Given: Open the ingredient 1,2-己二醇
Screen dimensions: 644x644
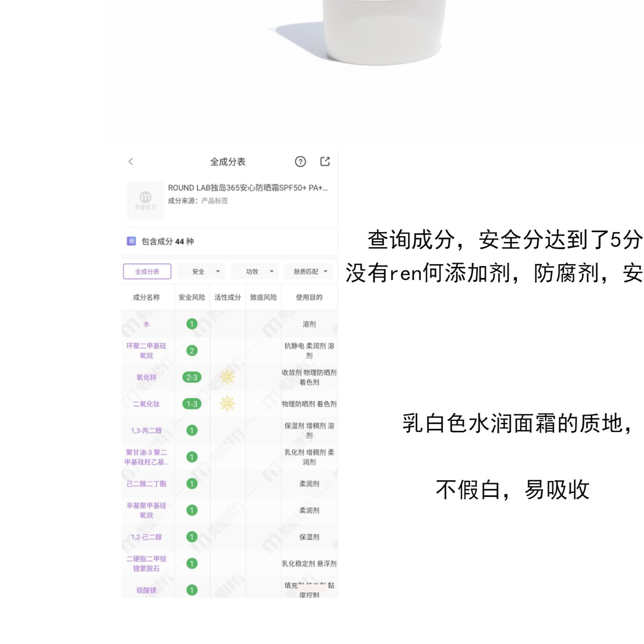Looking at the screenshot, I should click(x=146, y=537).
